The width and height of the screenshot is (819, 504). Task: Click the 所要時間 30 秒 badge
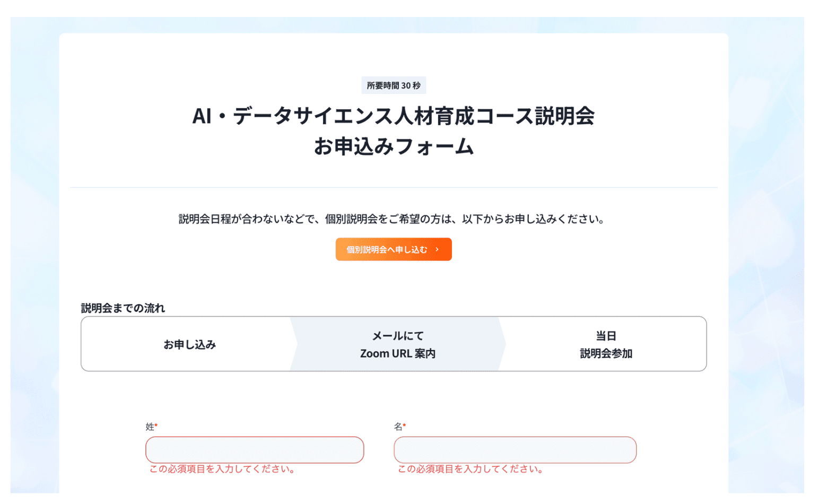pos(394,85)
